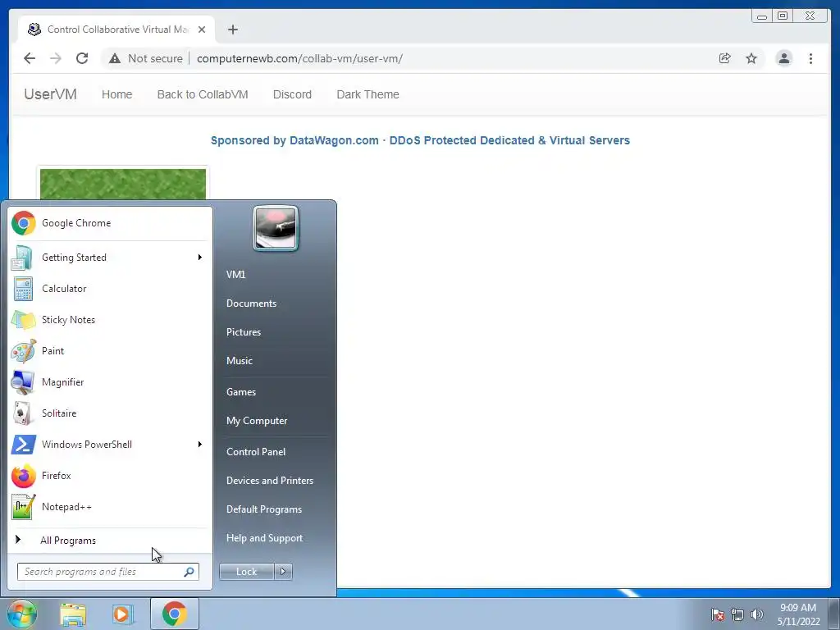
Task: Start Solitaire from the Start menu
Action: click(109, 413)
